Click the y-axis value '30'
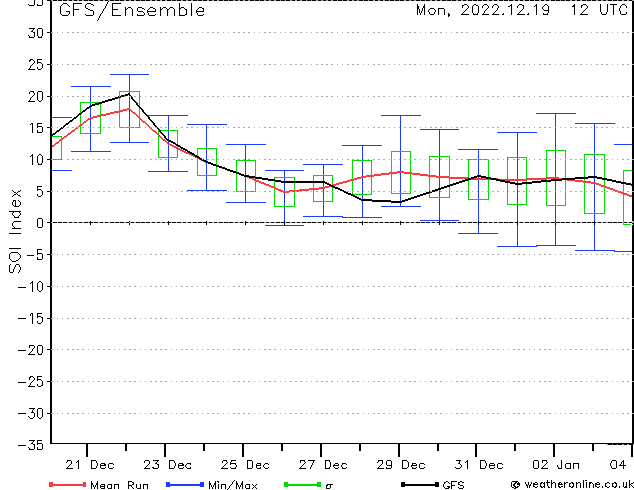The image size is (634, 490). 35,33
